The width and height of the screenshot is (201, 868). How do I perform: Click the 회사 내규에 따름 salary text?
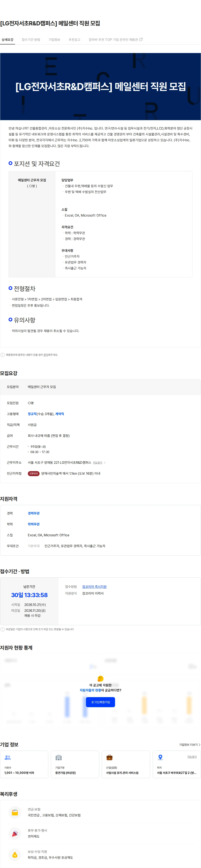(49, 436)
